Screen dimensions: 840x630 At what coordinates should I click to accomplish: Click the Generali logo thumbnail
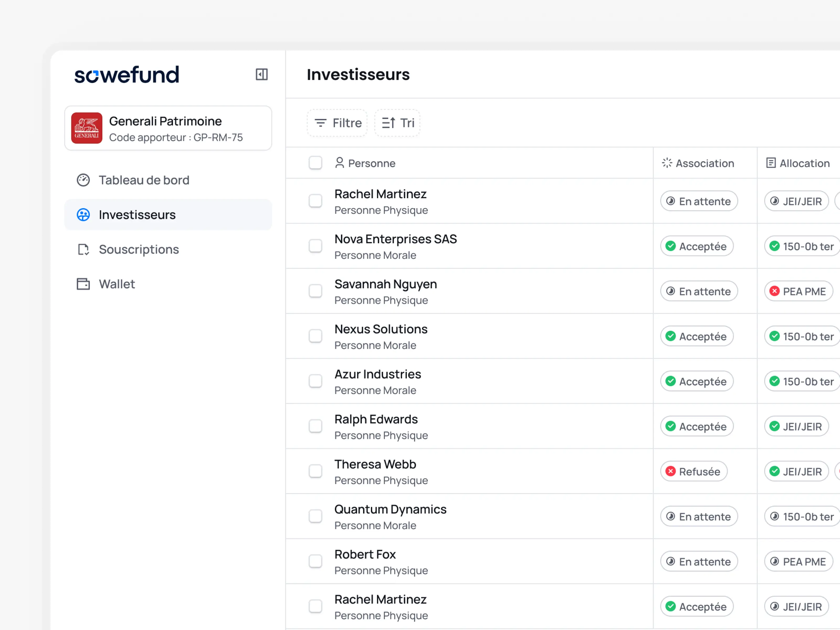[x=87, y=128]
